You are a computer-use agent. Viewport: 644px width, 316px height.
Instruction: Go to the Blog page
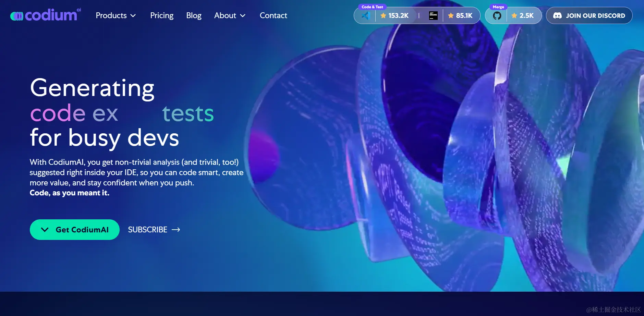pyautogui.click(x=194, y=15)
